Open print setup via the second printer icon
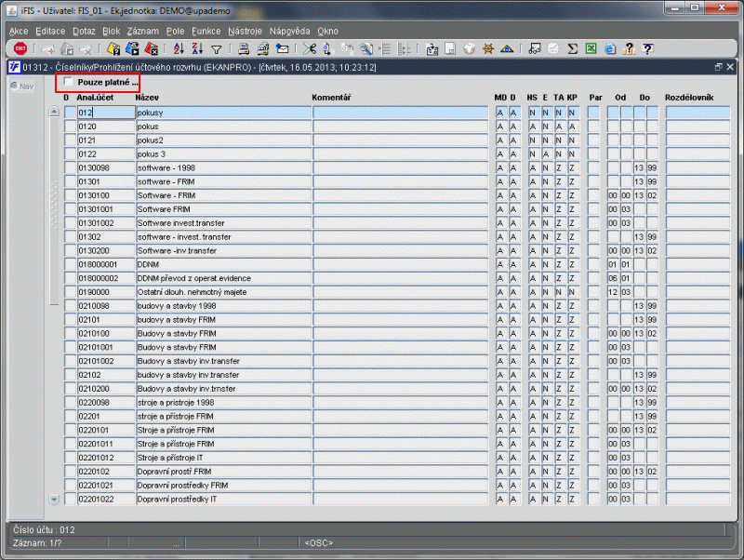 tap(263, 48)
